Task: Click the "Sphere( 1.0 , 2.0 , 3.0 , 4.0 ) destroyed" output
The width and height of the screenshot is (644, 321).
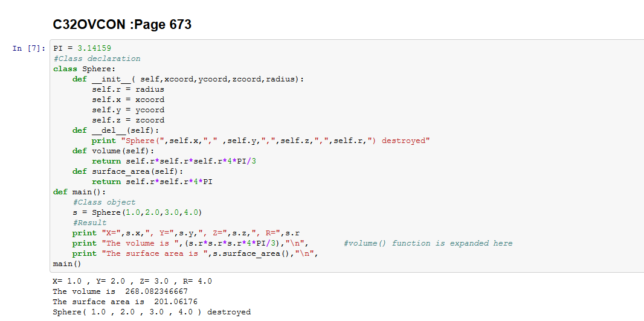Action: pos(152,312)
